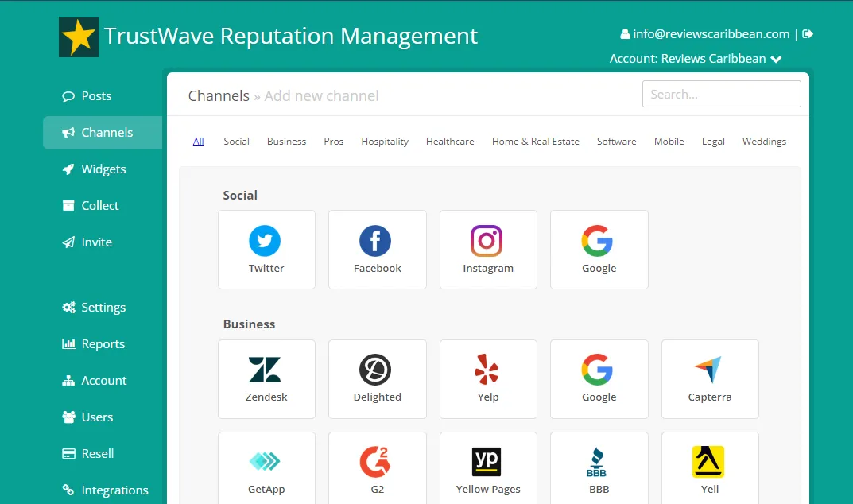Show Hospitality channels

[385, 142]
